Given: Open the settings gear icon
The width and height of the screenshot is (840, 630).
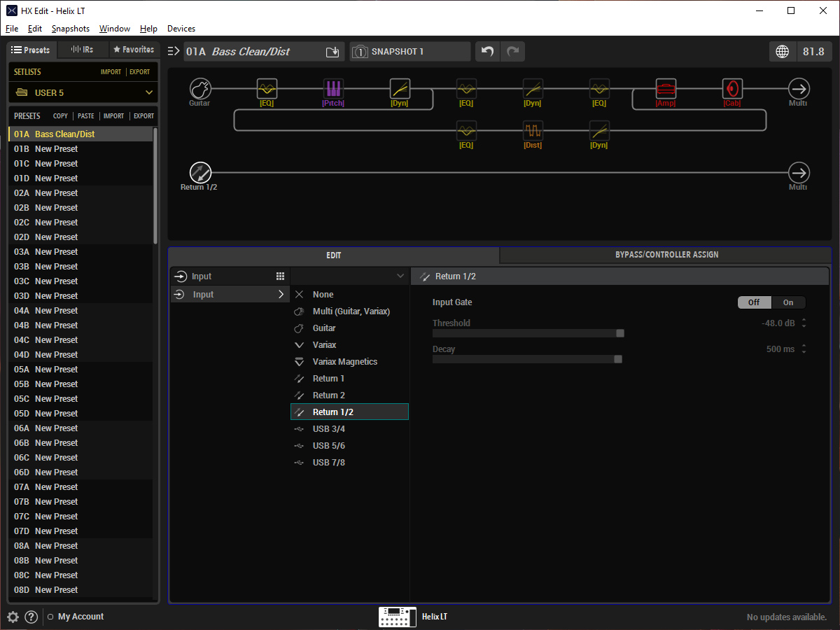Looking at the screenshot, I should click(13, 617).
